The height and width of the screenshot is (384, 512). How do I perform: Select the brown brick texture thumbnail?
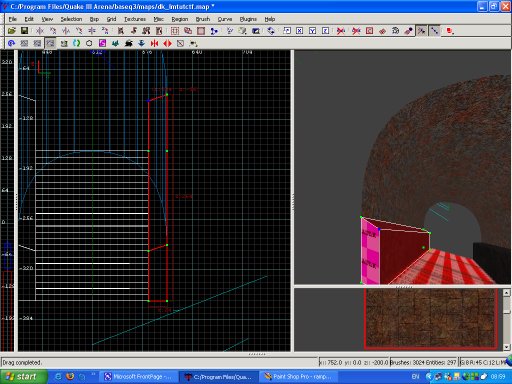pos(431,318)
